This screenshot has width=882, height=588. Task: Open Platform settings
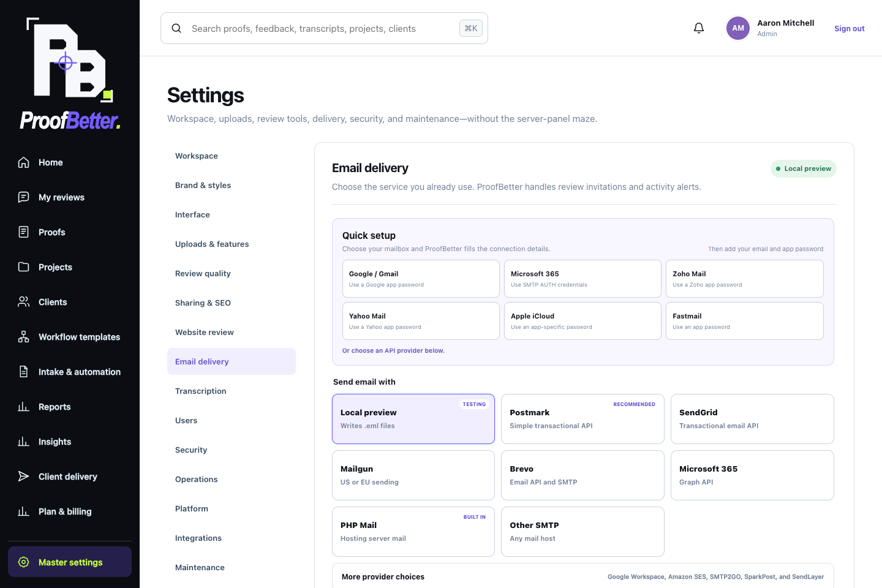pyautogui.click(x=232, y=509)
